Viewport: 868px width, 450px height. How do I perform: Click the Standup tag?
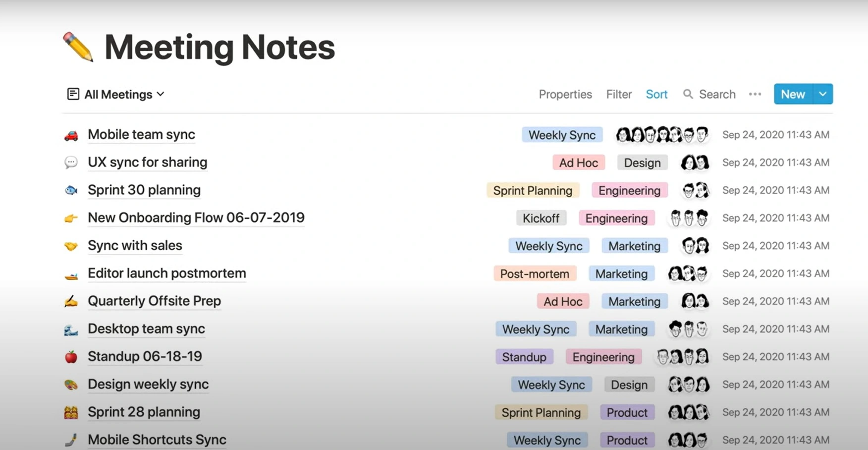pyautogui.click(x=524, y=357)
